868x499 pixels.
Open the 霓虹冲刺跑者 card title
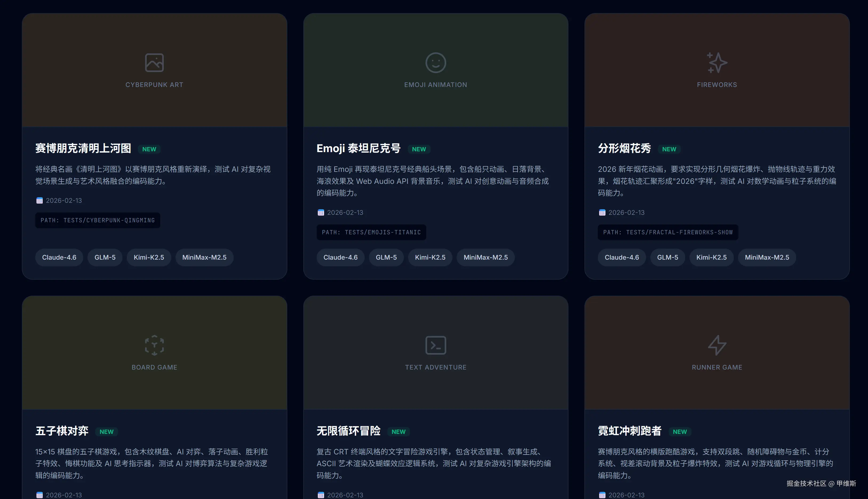point(629,431)
